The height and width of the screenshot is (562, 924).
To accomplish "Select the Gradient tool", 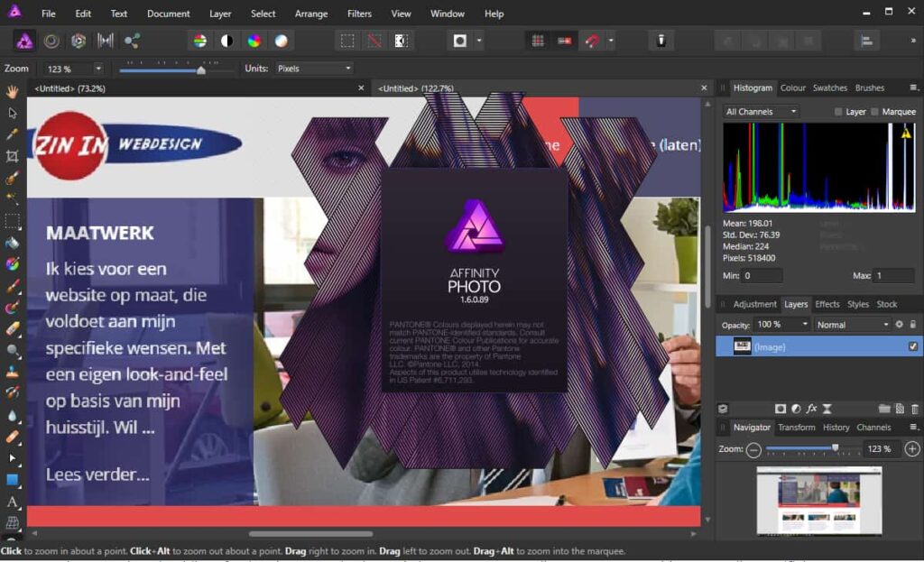I will (x=12, y=264).
